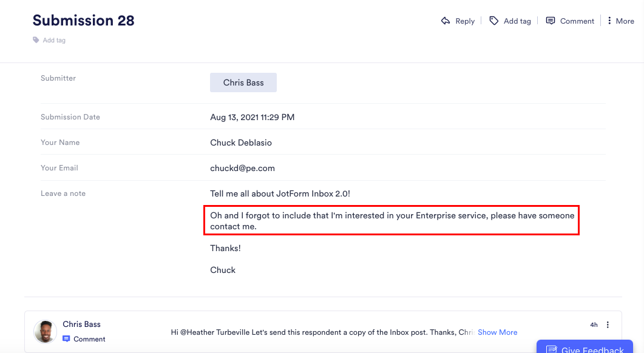Click the Comment speech bubble icon in toolbar
Image resolution: width=644 pixels, height=353 pixels.
(x=551, y=21)
